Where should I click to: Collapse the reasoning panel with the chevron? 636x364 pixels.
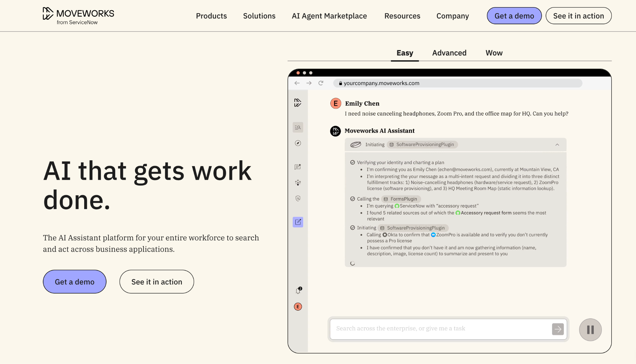[557, 145]
